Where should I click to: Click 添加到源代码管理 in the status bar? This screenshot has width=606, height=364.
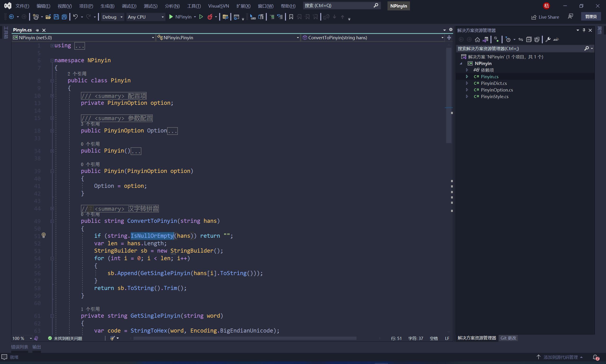561,357
